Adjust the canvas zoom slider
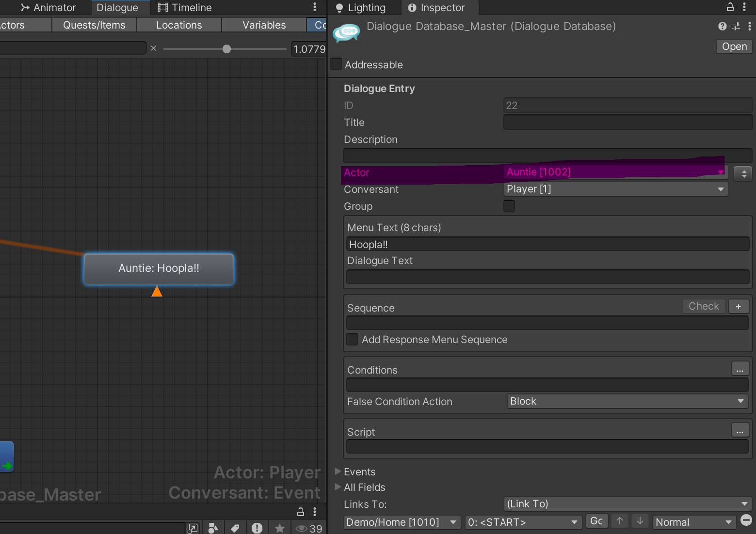The height and width of the screenshot is (534, 756). pyautogui.click(x=226, y=49)
